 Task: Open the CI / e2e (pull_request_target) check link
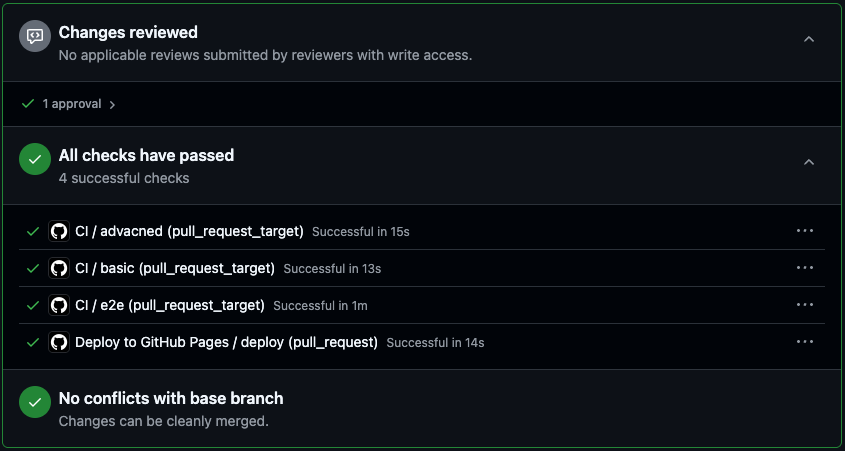(x=170, y=305)
